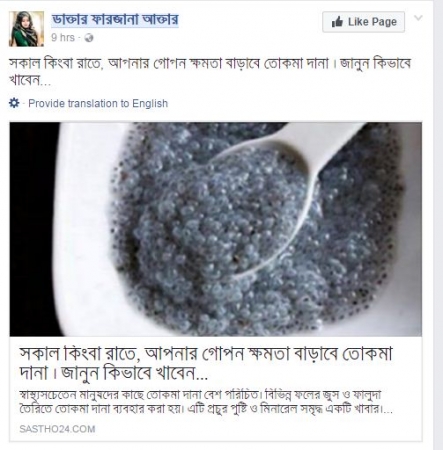The width and height of the screenshot is (443, 450).
Task: Click the 9 hrs post timestamp
Action: click(x=63, y=38)
